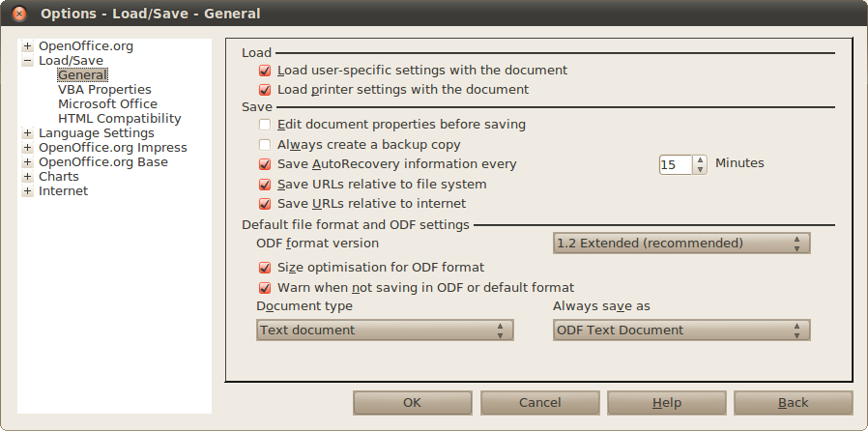Screen dimensions: 868x431
Task: Click the Cancel button
Action: (539, 403)
